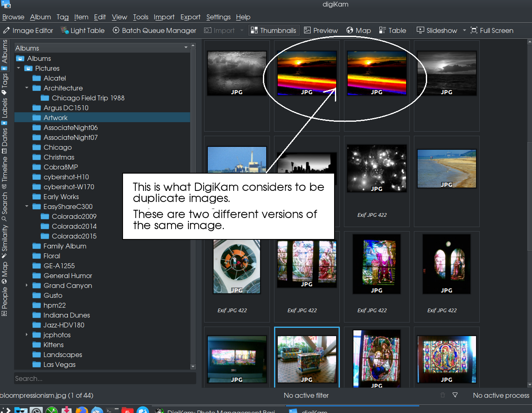Select the sandy beach shoreline thumbnail
This screenshot has height=413, width=532.
(447, 169)
